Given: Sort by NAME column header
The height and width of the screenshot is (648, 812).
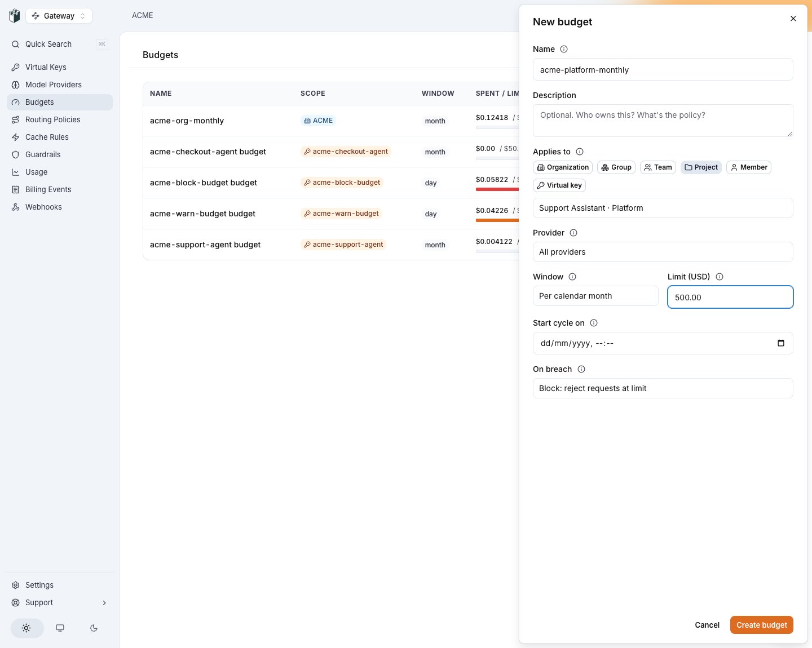Looking at the screenshot, I should click(x=161, y=94).
